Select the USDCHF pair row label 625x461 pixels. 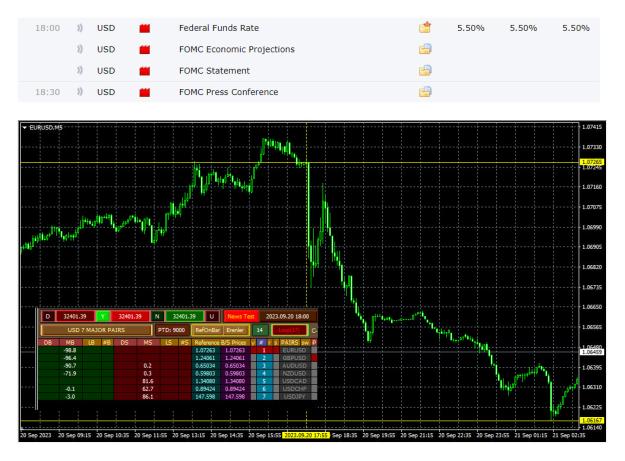294,388
